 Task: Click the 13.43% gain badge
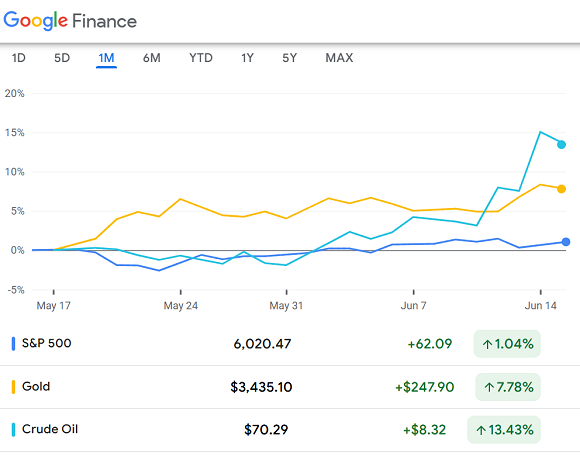[504, 430]
